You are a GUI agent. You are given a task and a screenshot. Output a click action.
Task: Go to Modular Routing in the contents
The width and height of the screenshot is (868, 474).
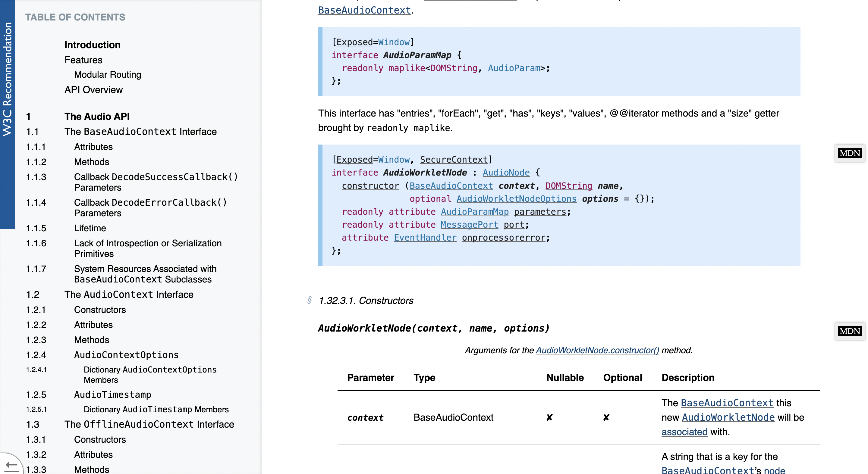pos(108,75)
